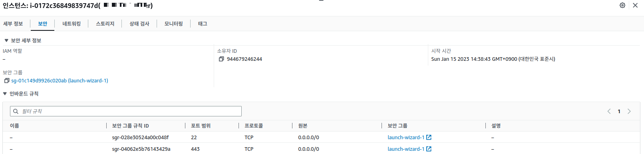Open the 태그 tab
Image resolution: width=644 pixels, height=154 pixels.
tap(203, 24)
